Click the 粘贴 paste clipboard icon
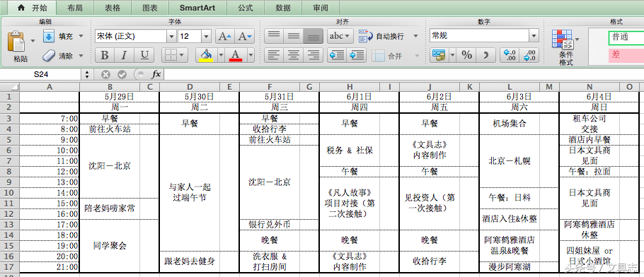Screen dimensions: 644x277 click(16, 42)
